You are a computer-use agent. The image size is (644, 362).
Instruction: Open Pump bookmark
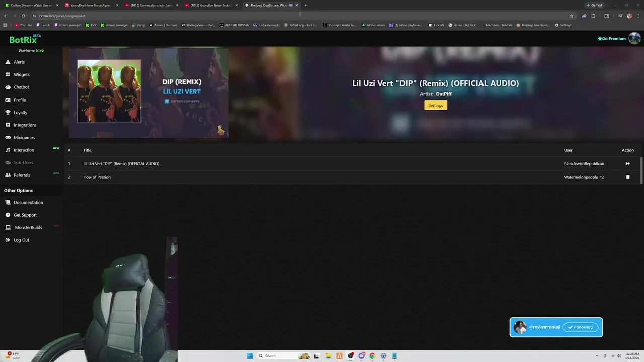(138, 25)
